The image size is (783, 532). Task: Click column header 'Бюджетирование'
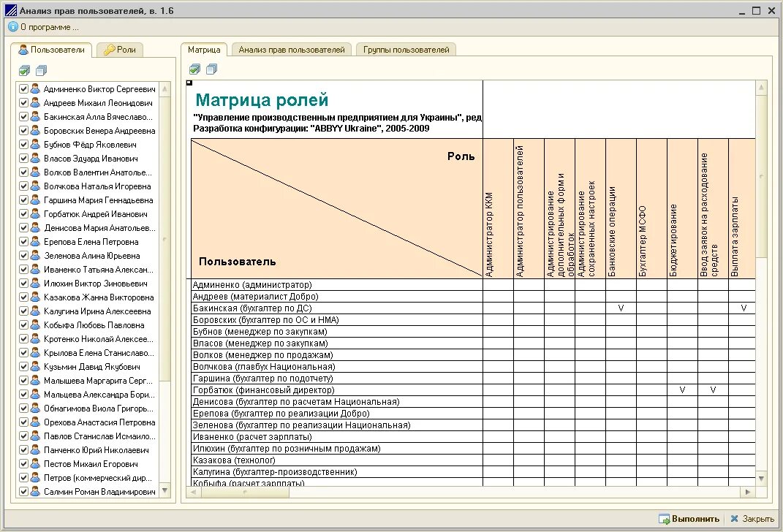click(x=682, y=208)
